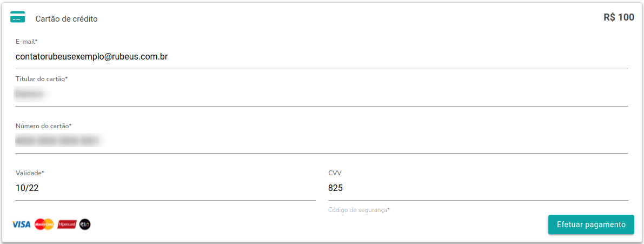Select the Visa card brand logo
644x244 pixels.
(21, 225)
